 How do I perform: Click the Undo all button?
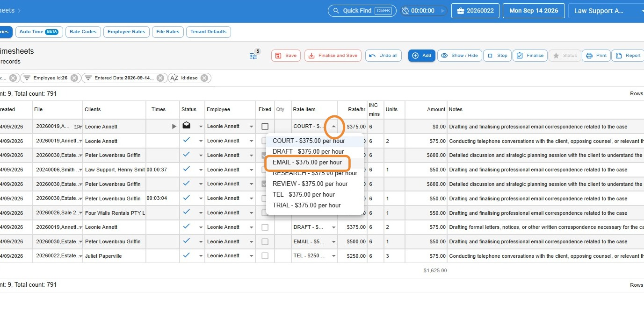tap(384, 56)
